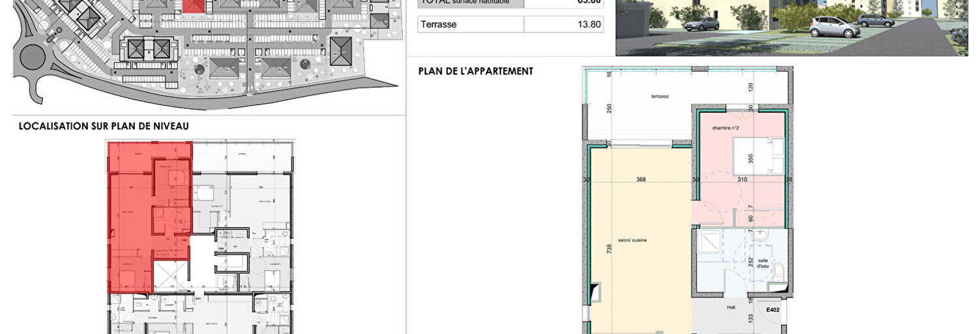Click the "120" terrace dimension
The width and height of the screenshot is (980, 334).
[751, 87]
